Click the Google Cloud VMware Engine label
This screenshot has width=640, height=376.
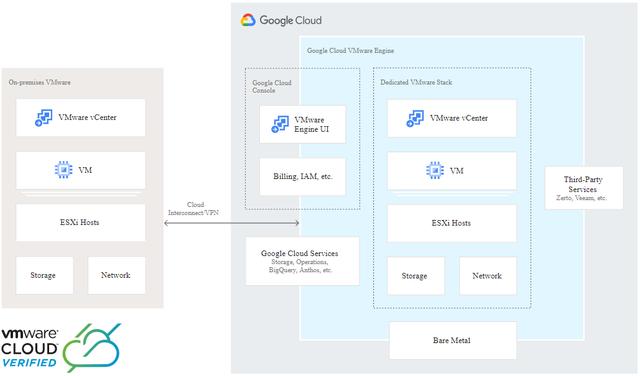point(350,51)
